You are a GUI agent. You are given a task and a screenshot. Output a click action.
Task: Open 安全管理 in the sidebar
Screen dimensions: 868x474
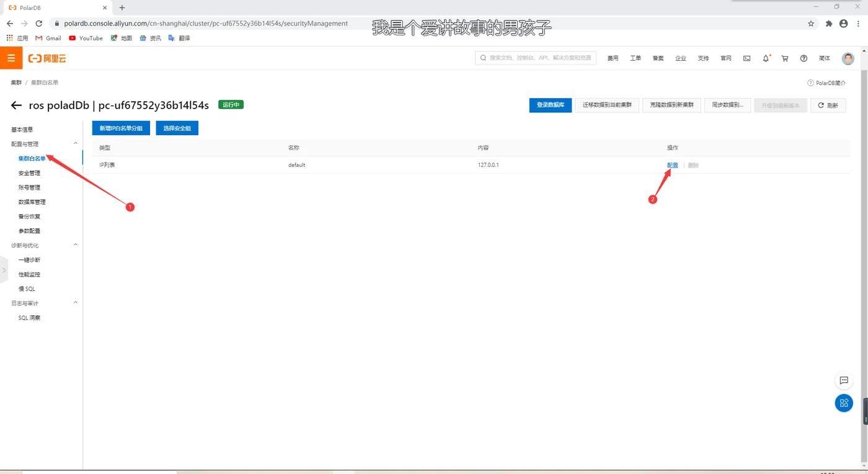(30, 173)
